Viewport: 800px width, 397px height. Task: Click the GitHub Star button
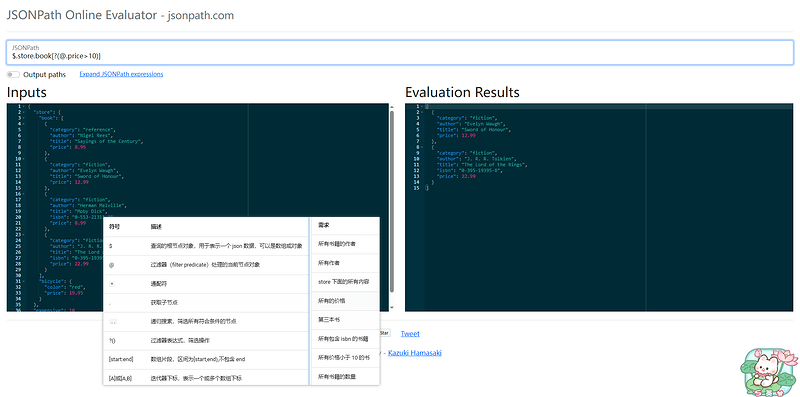pos(385,334)
